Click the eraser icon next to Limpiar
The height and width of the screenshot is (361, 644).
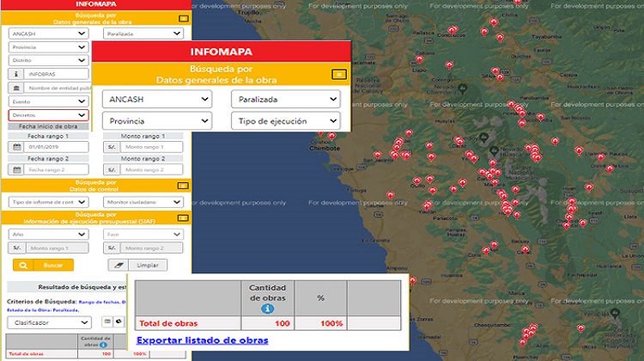118,266
